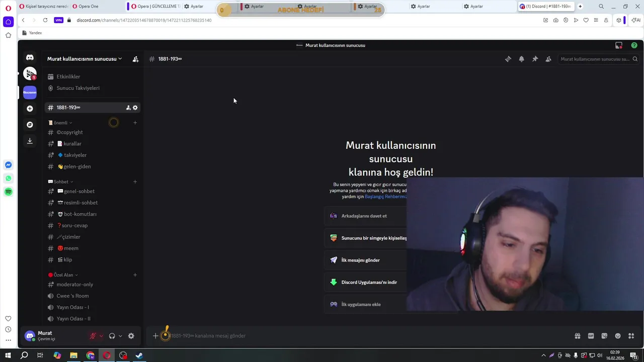
Task: Open microphone input options arrow
Action: point(101,336)
